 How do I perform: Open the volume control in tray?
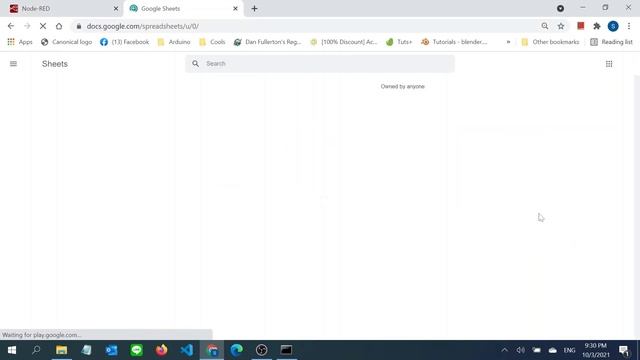(x=520, y=350)
